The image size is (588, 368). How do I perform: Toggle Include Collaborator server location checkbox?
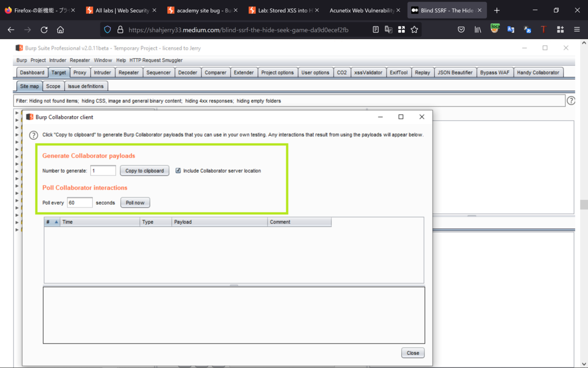click(x=178, y=171)
